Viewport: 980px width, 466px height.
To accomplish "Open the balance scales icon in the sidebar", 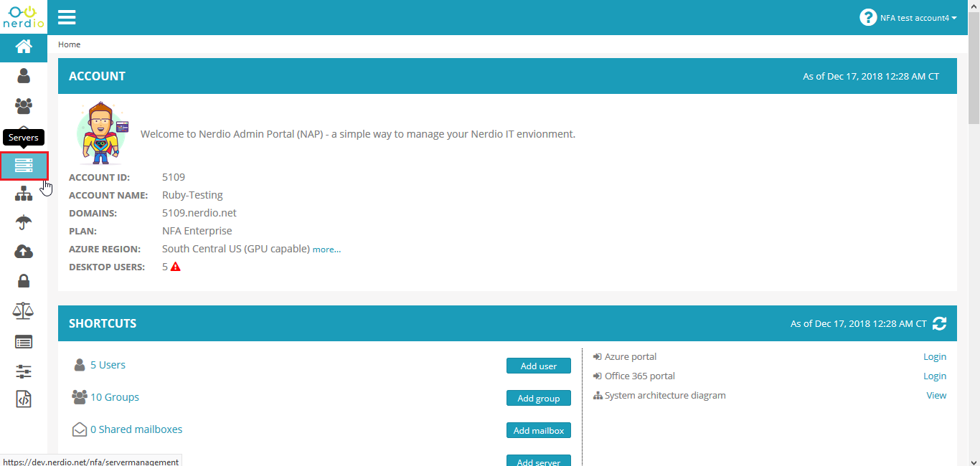I will coord(24,310).
